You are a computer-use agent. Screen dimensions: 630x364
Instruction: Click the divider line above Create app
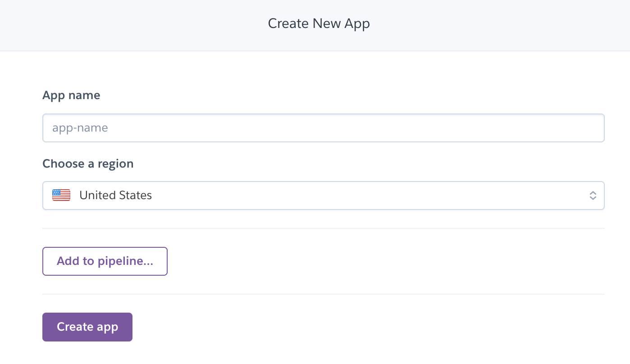click(x=323, y=294)
